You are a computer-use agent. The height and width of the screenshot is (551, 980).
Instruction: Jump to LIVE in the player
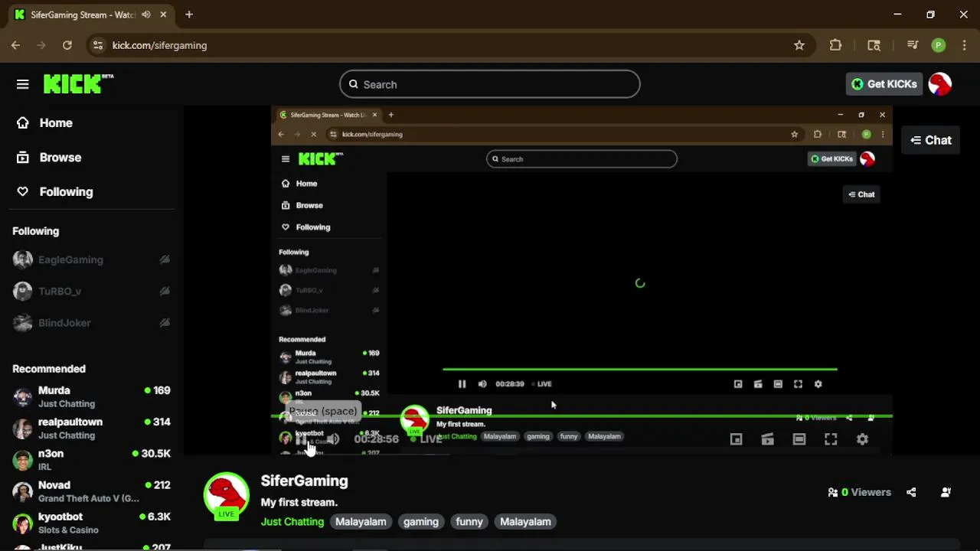coord(426,439)
